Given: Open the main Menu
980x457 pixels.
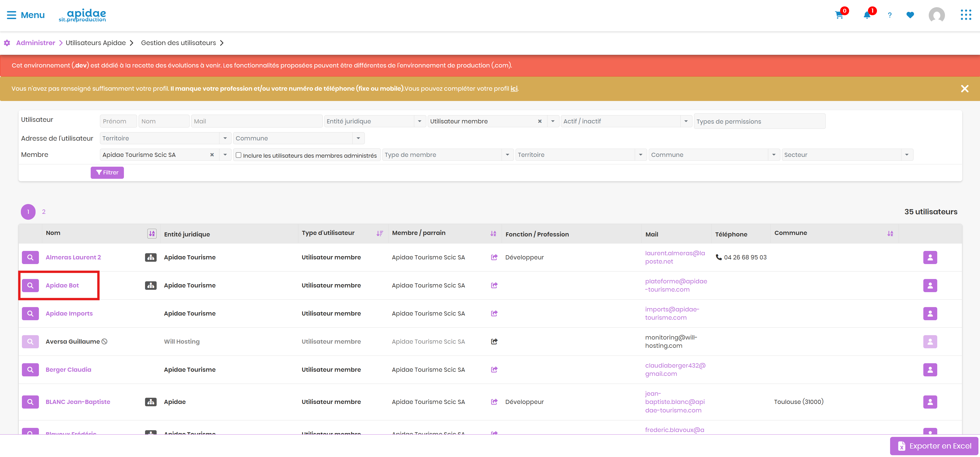Looking at the screenshot, I should (x=26, y=15).
